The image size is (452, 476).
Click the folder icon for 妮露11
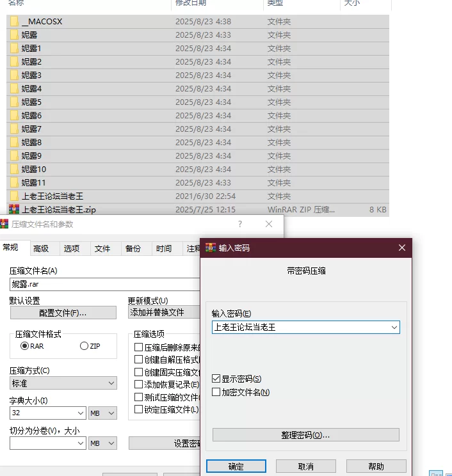click(14, 183)
